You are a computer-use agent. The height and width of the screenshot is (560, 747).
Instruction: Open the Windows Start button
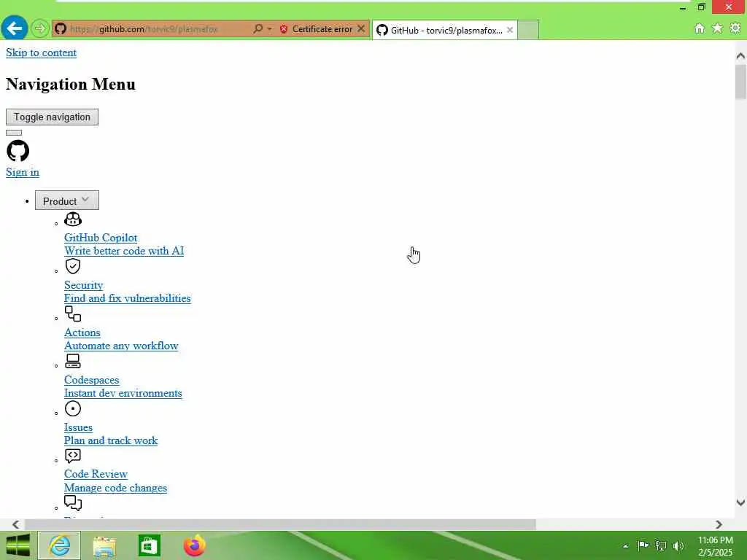pyautogui.click(x=18, y=545)
